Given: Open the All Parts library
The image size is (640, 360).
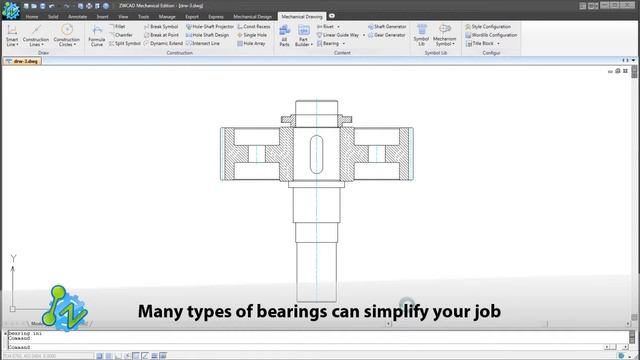Looking at the screenshot, I should coord(284,36).
